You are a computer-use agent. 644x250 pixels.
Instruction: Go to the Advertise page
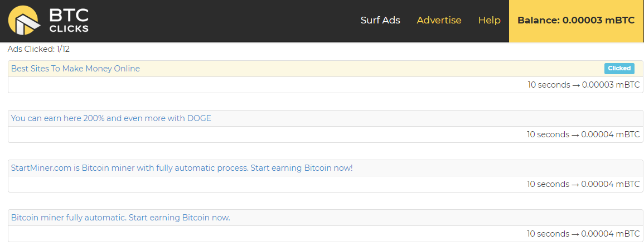click(439, 20)
